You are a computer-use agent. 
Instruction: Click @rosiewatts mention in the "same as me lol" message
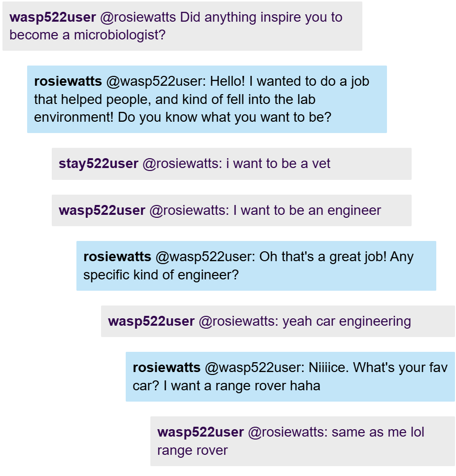(x=286, y=432)
